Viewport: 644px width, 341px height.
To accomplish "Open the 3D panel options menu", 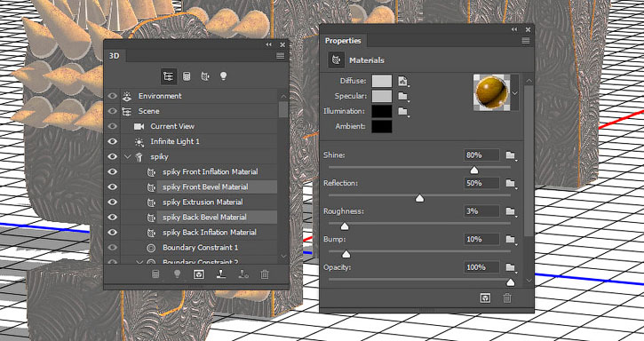I will click(280, 56).
